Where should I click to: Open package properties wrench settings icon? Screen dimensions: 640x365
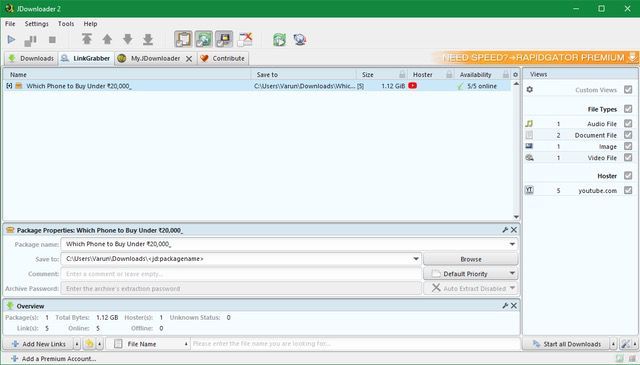505,230
